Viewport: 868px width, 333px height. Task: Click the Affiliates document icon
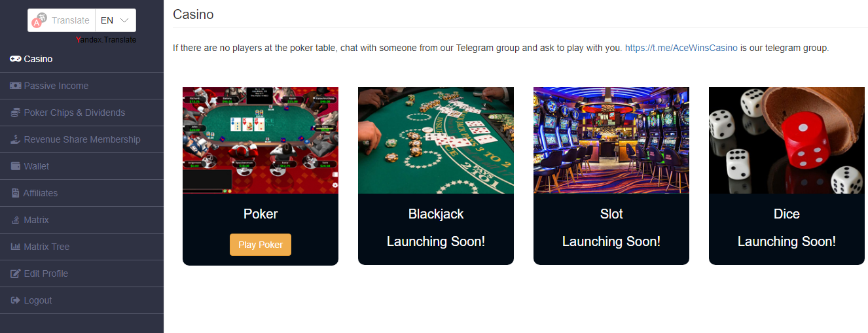click(x=16, y=193)
